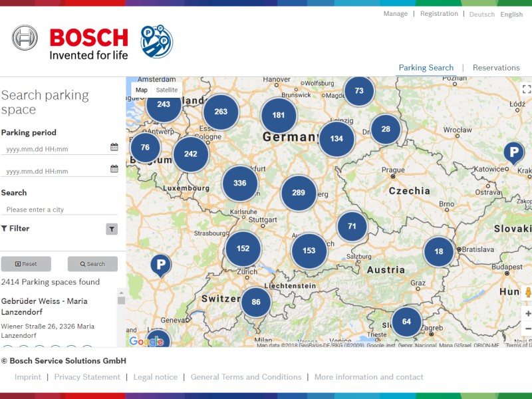Open the Legal notice footer link
Image resolution: width=532 pixels, height=399 pixels.
(x=156, y=377)
